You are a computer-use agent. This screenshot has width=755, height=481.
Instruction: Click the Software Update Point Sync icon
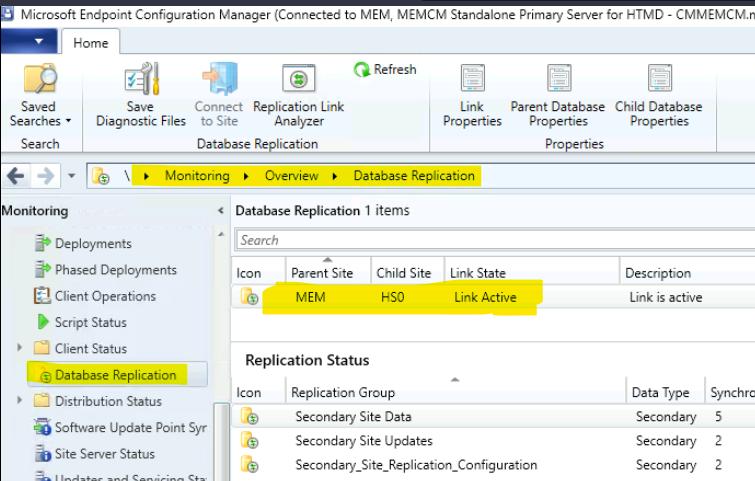point(42,427)
